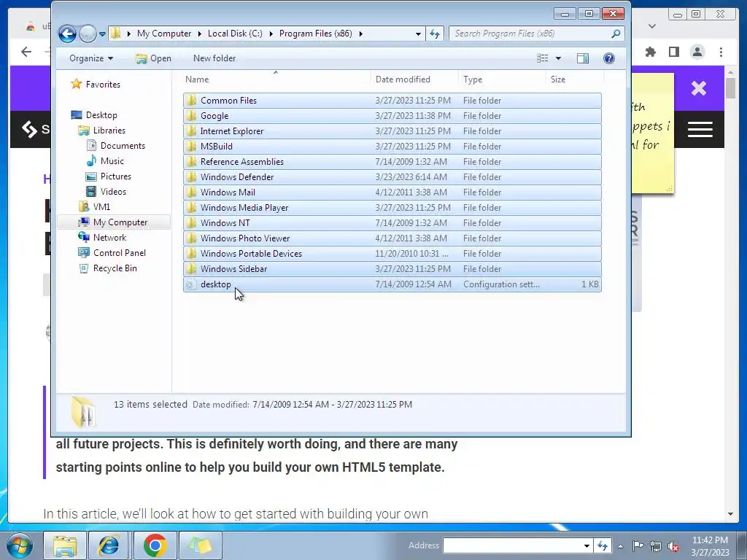The image size is (747, 560).
Task: Open the Windows Start menu orb
Action: pyautogui.click(x=20, y=545)
